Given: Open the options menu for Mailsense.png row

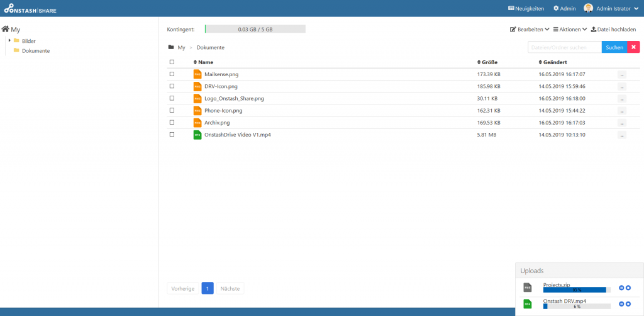Looking at the screenshot, I should click(x=622, y=75).
